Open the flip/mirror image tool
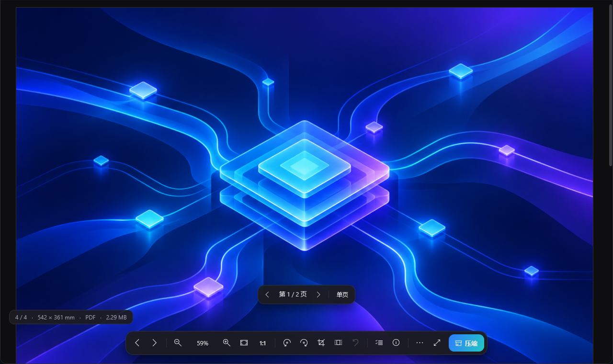 tap(338, 343)
